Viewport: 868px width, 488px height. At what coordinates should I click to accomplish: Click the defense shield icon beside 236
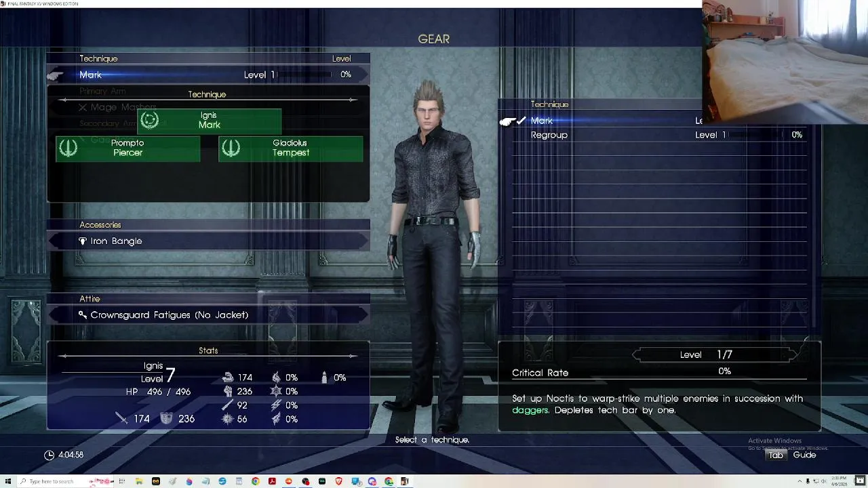point(166,419)
